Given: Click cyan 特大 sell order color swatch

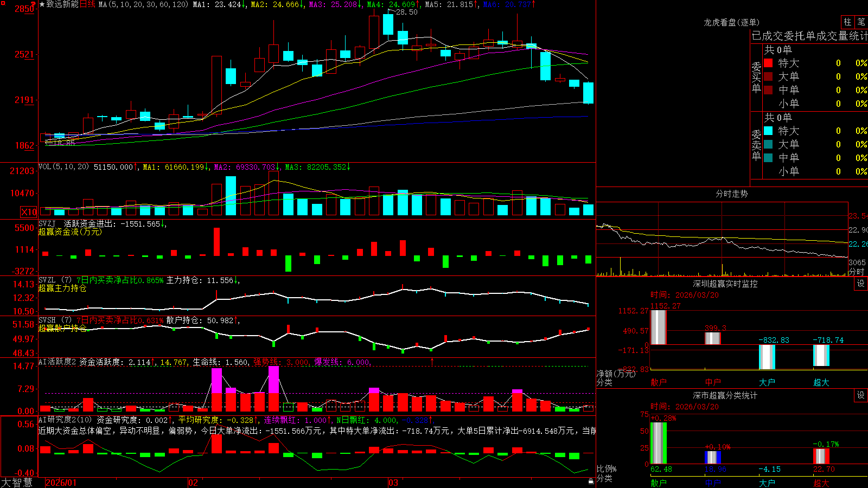Looking at the screenshot, I should [x=768, y=131].
